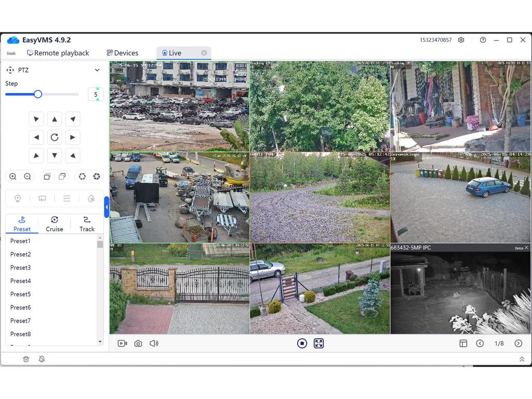Expand the bottom panel with the double chevron
This screenshot has width=532, height=399.
point(522,359)
